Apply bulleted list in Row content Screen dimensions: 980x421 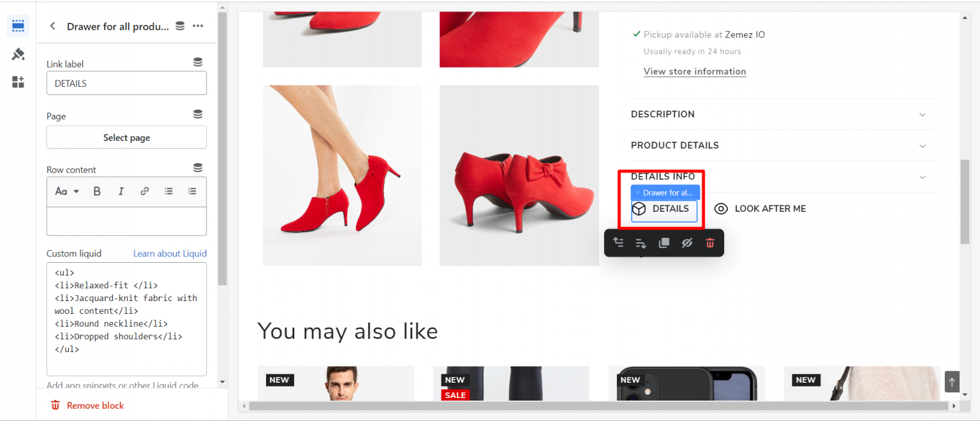pyautogui.click(x=168, y=191)
